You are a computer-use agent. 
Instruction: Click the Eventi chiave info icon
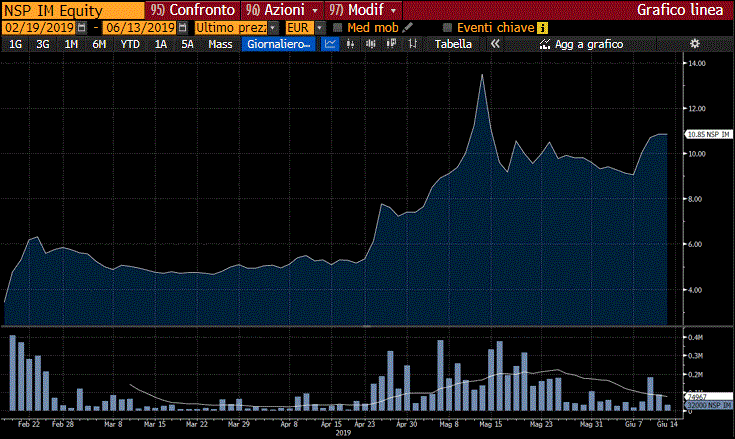point(542,28)
